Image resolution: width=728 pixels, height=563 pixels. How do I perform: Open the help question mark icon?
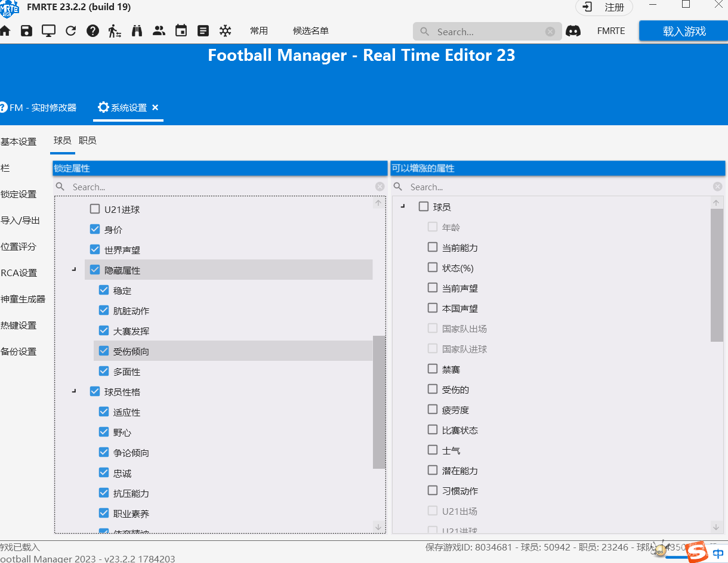tap(92, 31)
